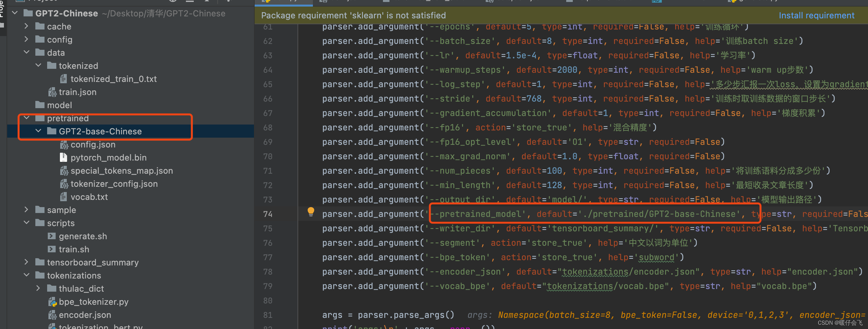This screenshot has height=329, width=868.
Task: Select the pytorch_model.bin file name
Action: 109,158
